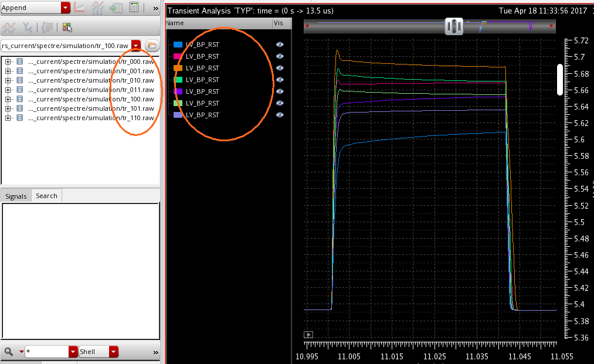
Task: Click the Vis column header
Action: click(x=279, y=23)
